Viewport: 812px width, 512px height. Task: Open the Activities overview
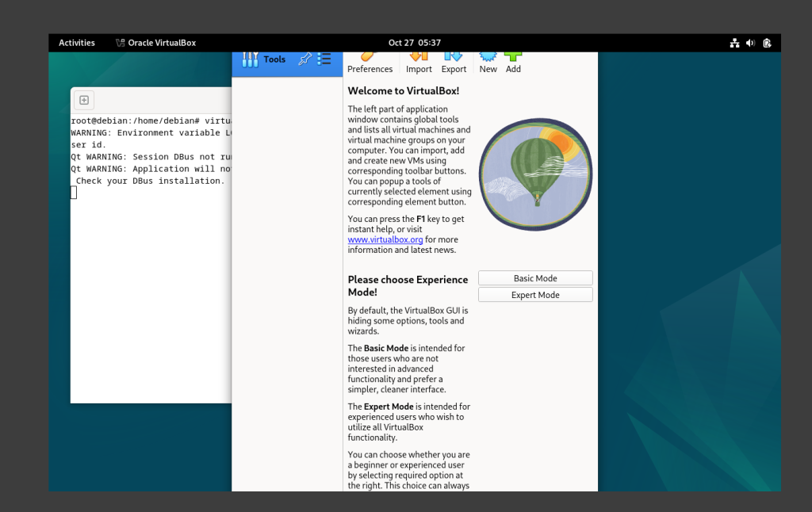click(x=77, y=43)
